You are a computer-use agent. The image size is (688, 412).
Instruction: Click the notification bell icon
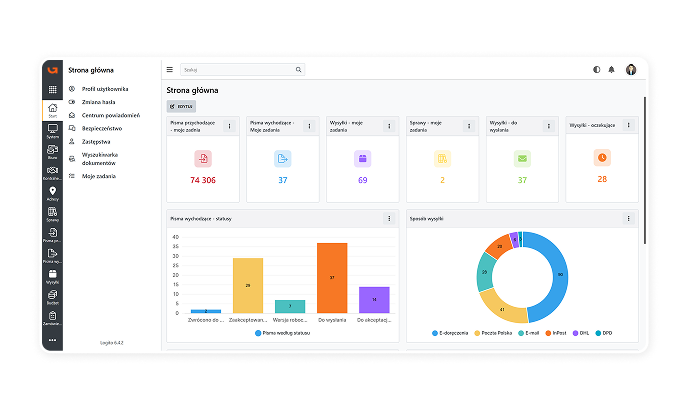[611, 69]
